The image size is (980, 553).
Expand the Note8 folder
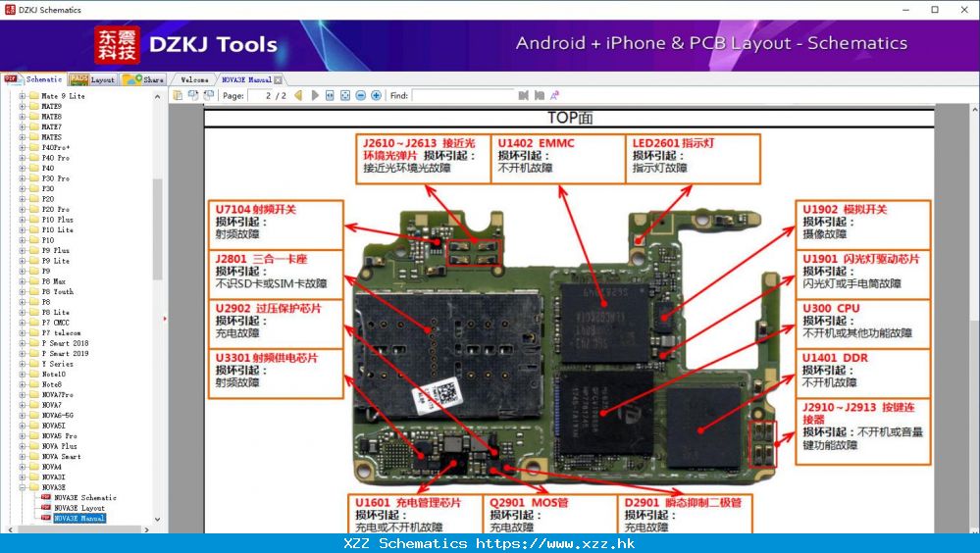point(22,384)
